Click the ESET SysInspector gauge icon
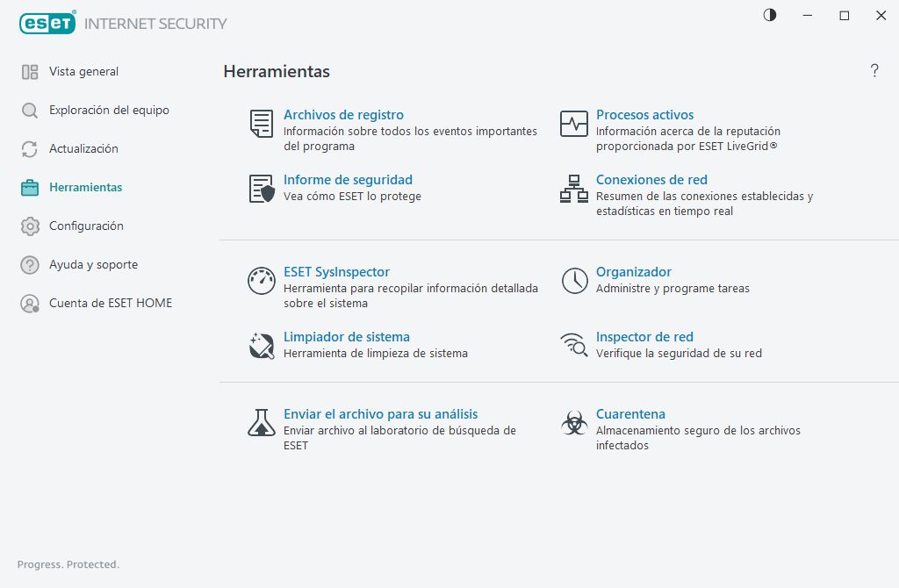The height and width of the screenshot is (588, 899). coord(261,281)
